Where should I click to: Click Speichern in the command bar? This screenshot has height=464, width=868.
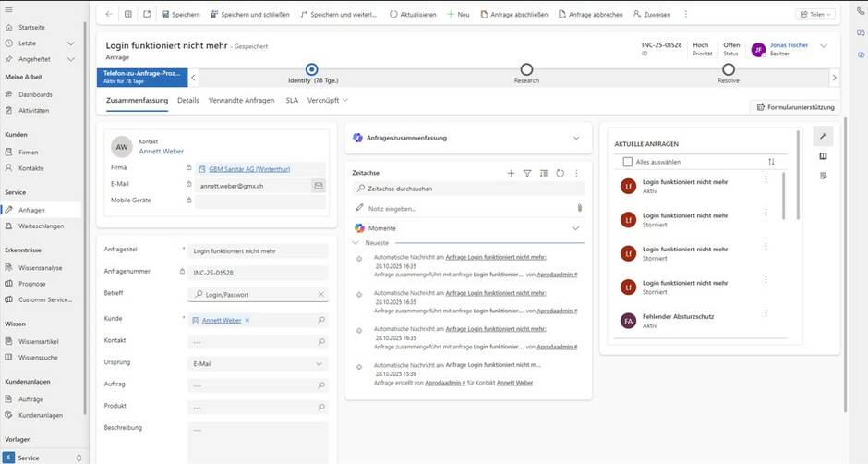(181, 15)
